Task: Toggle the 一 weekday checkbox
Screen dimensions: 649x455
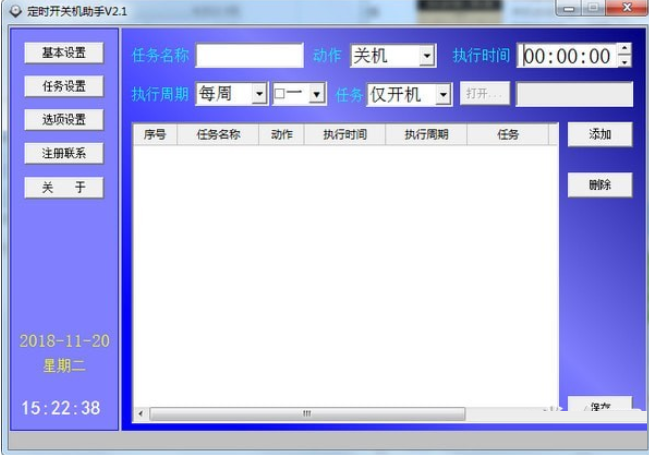Action: [x=279, y=94]
